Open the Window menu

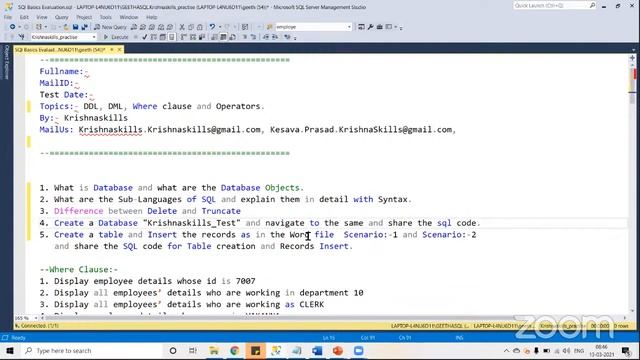[x=129, y=17]
